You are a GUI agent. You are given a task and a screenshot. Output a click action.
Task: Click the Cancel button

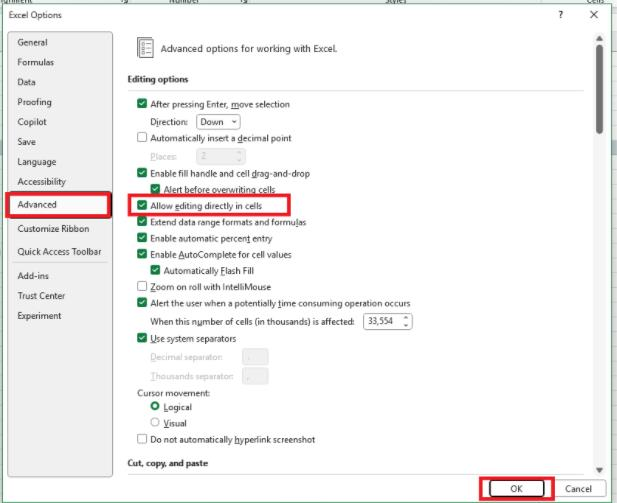point(578,488)
